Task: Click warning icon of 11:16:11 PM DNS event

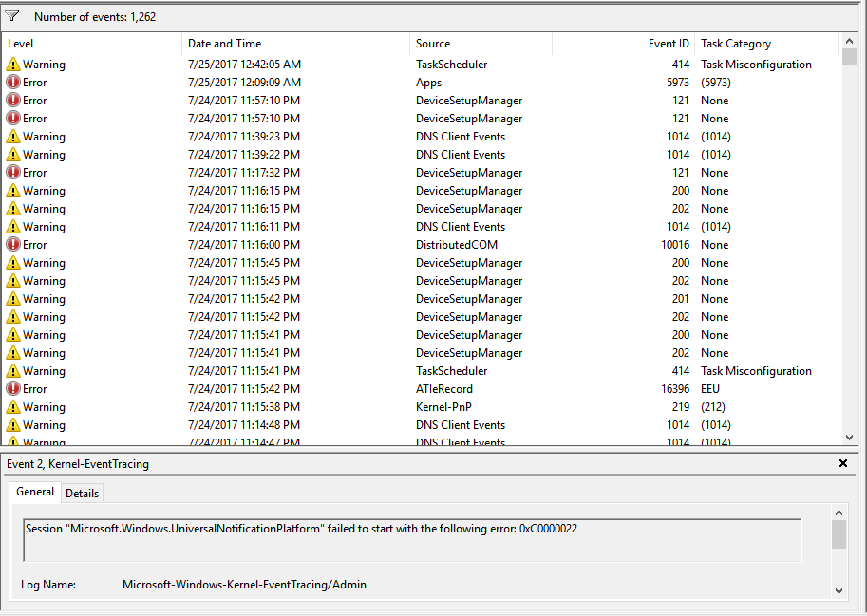Action: (13, 227)
